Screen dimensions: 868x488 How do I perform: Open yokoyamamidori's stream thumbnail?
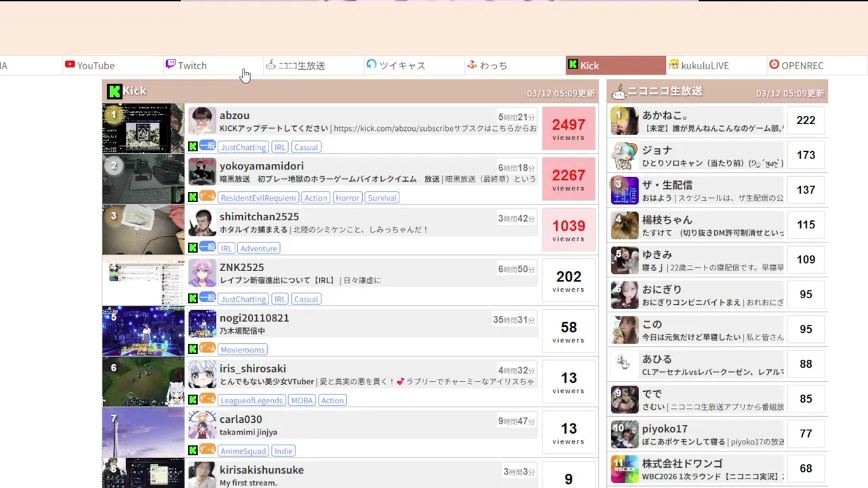(143, 179)
